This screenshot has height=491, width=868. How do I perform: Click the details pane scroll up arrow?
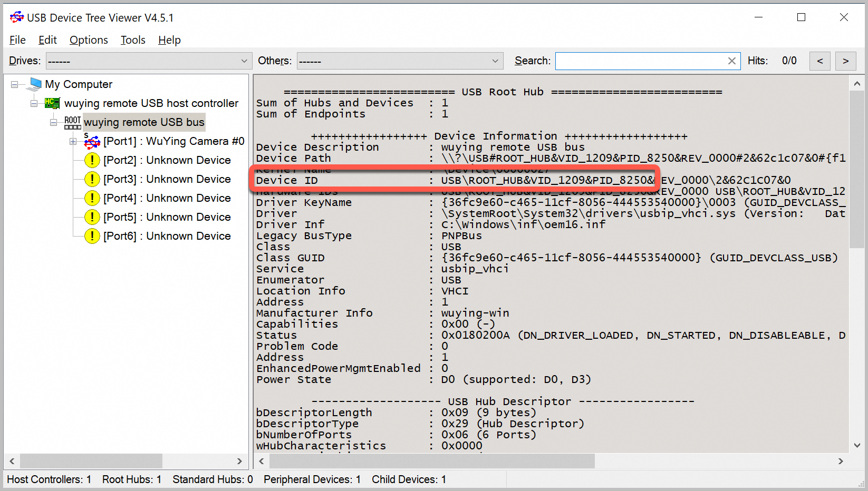tap(857, 84)
